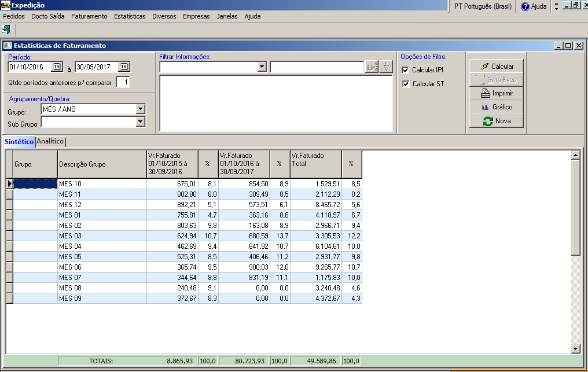Click the table scrollbar down arrow
588x372 pixels.
coord(575,349)
